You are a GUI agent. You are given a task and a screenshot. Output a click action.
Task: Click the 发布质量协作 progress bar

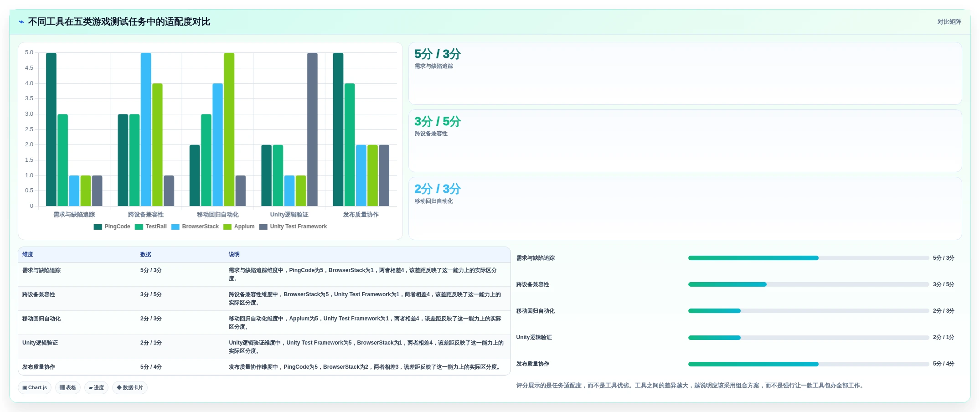pyautogui.click(x=808, y=364)
